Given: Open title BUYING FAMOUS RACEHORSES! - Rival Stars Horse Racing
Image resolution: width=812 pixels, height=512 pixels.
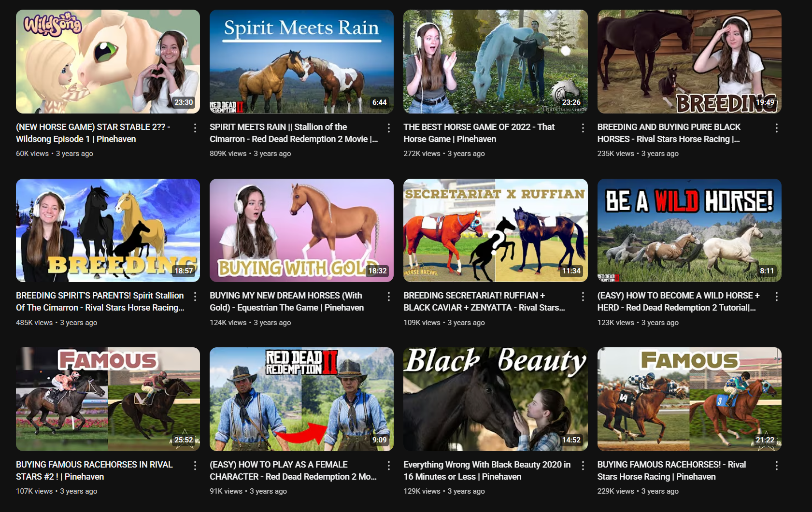Looking at the screenshot, I should pyautogui.click(x=672, y=470).
